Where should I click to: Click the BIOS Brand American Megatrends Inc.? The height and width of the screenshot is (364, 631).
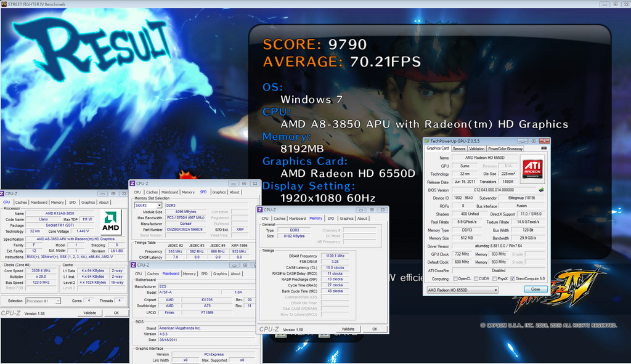206,328
